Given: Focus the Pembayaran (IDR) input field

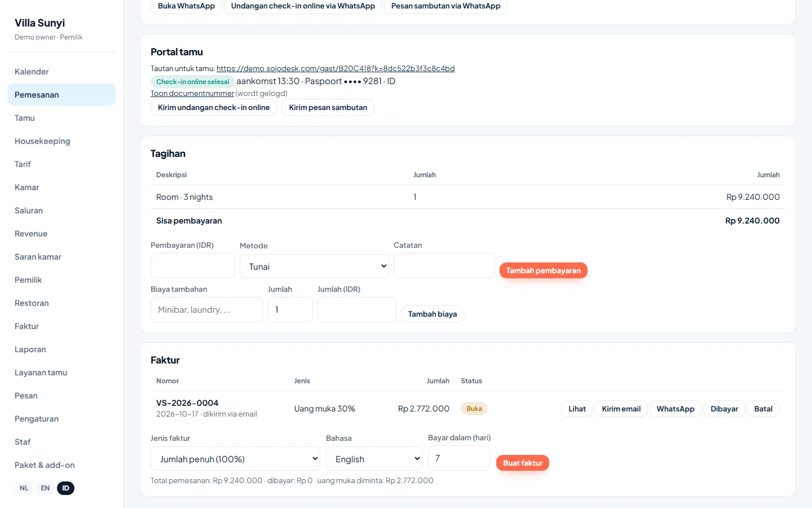Looking at the screenshot, I should [193, 266].
